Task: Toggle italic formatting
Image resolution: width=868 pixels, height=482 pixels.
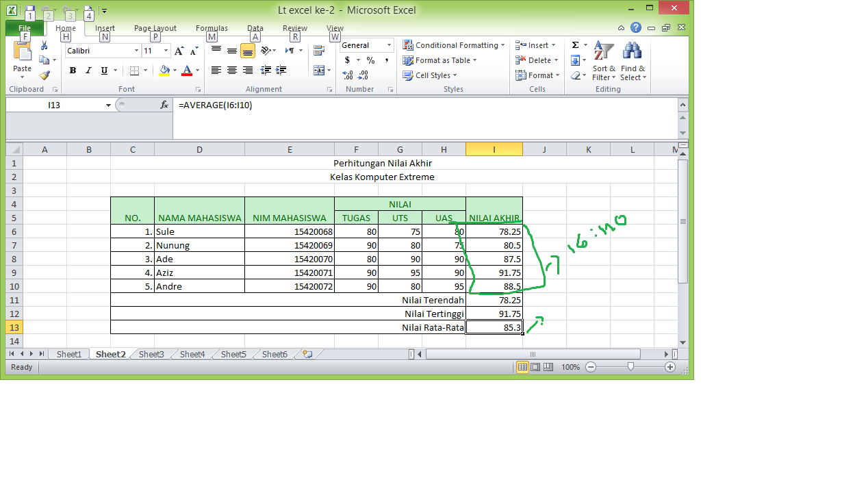Action: tap(88, 71)
